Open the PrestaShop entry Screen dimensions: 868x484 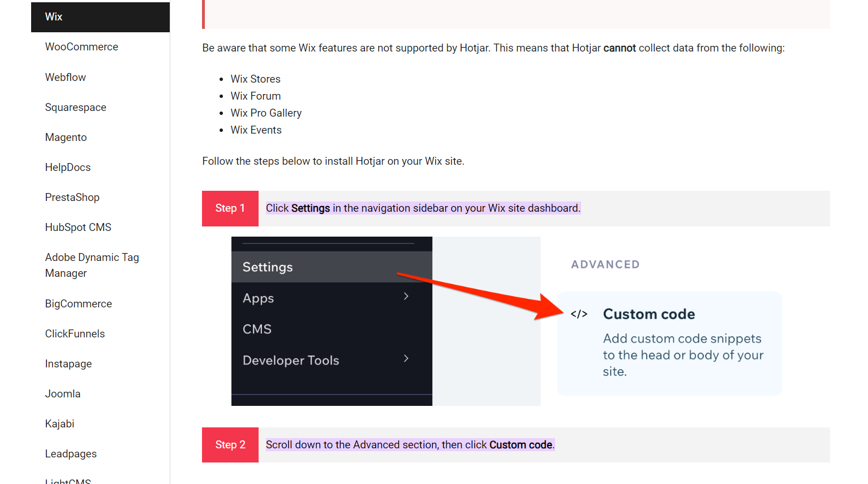72,197
